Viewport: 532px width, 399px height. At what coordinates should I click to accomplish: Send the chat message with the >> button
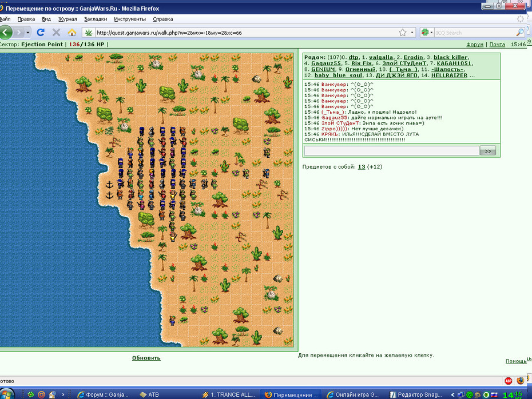click(487, 151)
